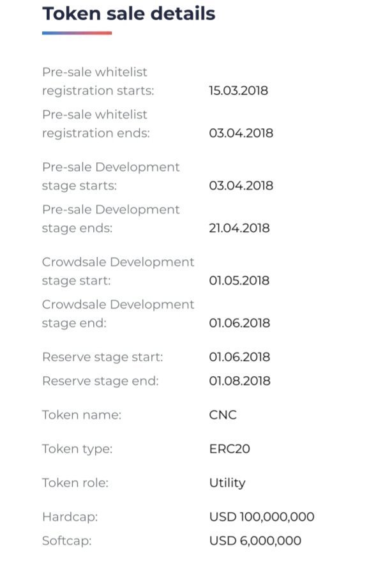Viewport: 392px width, 562px height.
Task: Select pre-sale whitelist registration starts label
Action: click(98, 81)
